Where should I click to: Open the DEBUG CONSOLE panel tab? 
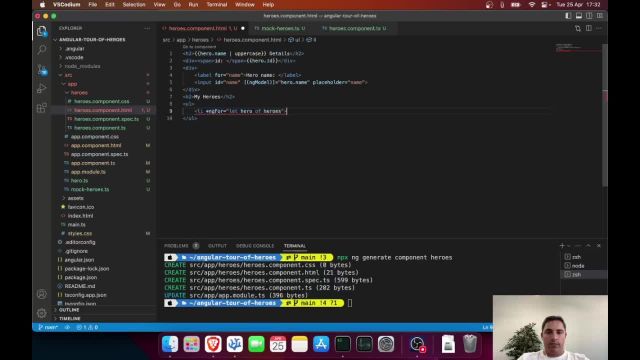255,246
